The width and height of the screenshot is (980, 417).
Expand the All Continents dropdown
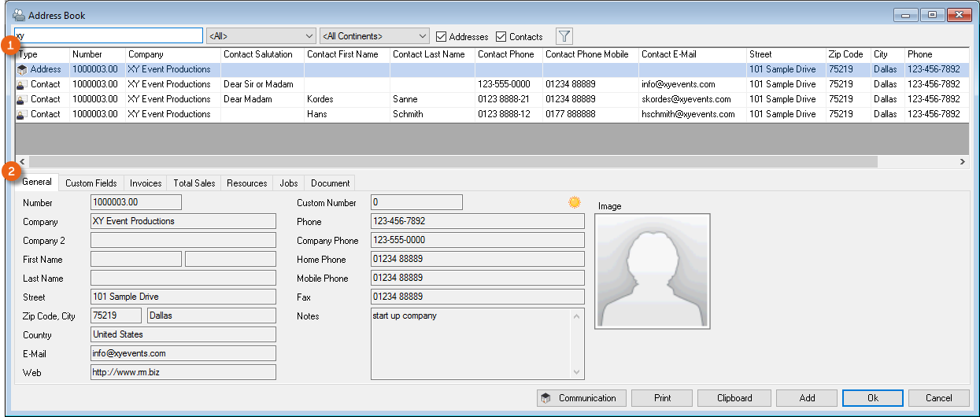tap(375, 36)
